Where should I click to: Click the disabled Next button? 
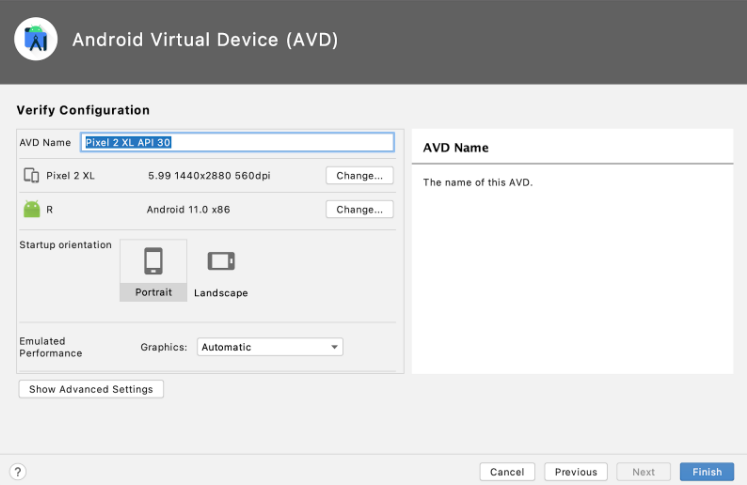click(644, 472)
